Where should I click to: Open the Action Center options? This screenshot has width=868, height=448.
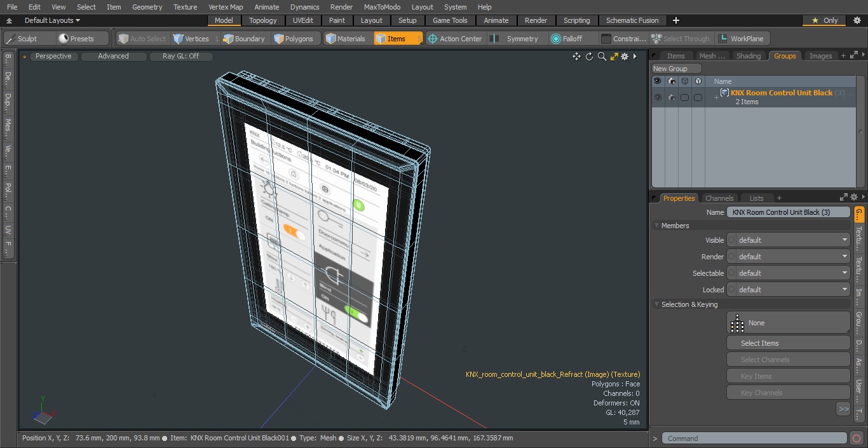pyautogui.click(x=455, y=39)
